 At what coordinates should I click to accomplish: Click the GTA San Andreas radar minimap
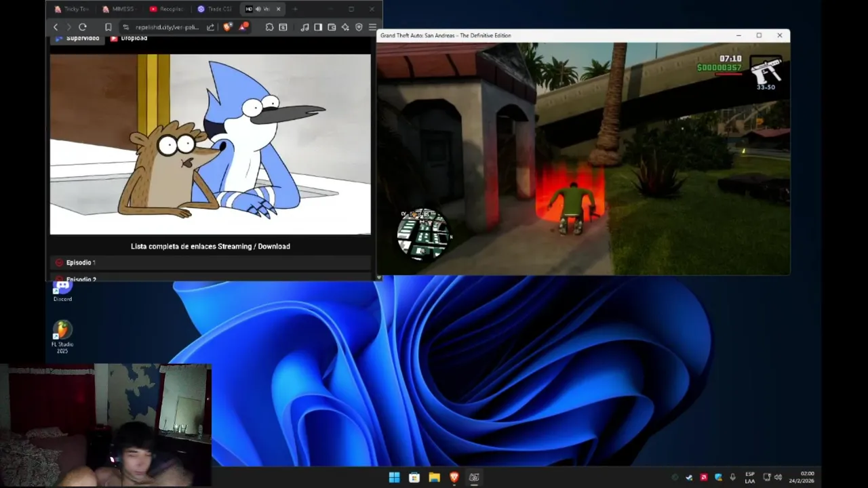pos(422,234)
